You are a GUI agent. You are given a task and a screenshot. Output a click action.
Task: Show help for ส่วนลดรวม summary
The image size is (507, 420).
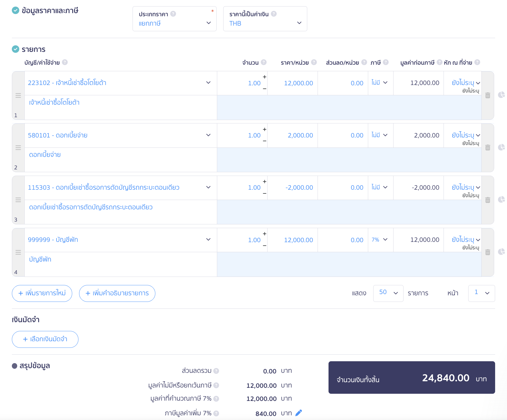(216, 371)
